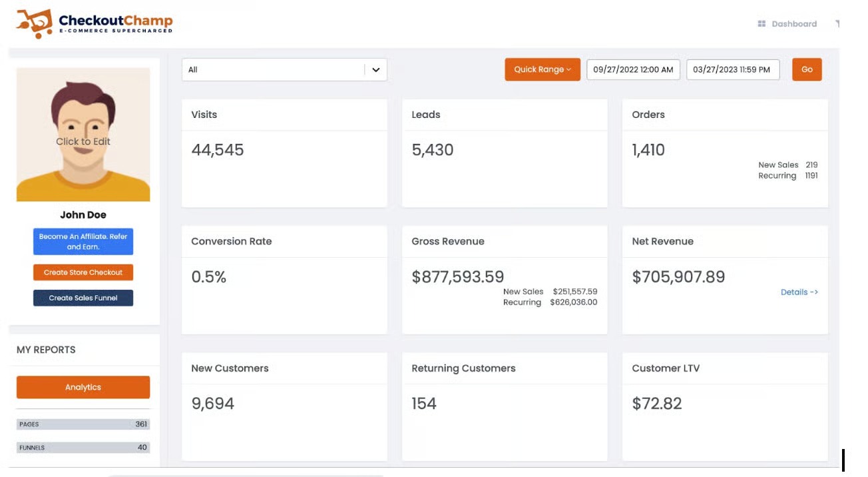Click the Gross Revenue card
Viewport: 868px width, 477px height.
(504, 280)
